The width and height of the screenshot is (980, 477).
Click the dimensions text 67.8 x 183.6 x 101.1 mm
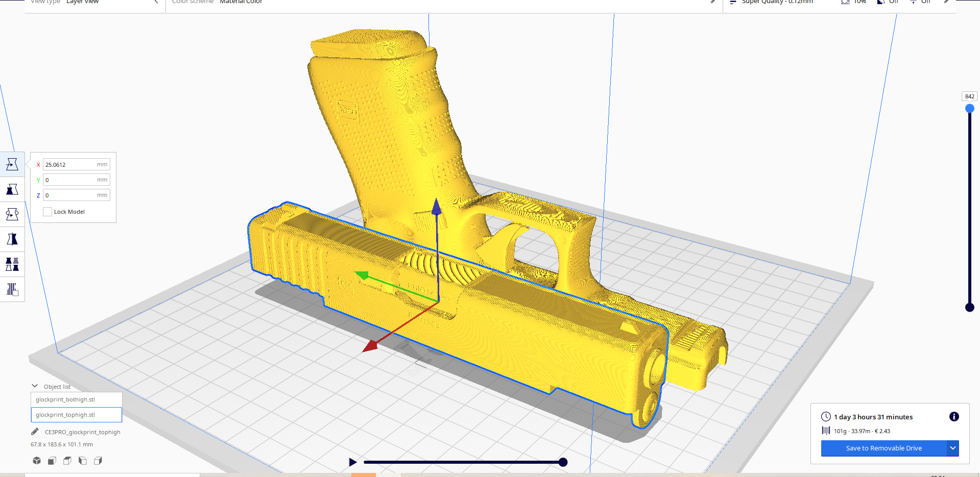tap(62, 444)
